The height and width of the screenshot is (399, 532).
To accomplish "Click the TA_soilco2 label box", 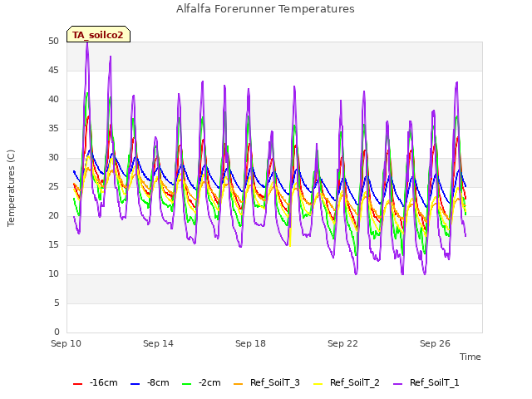I will tap(98, 34).
